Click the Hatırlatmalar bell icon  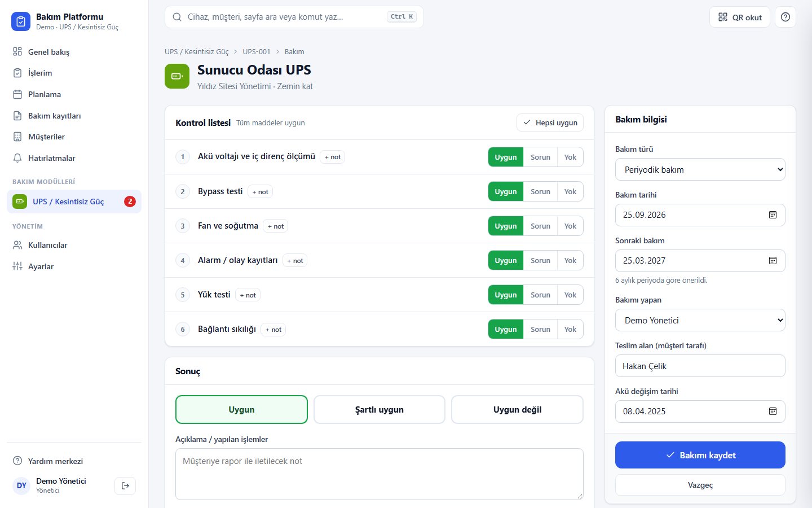point(17,158)
